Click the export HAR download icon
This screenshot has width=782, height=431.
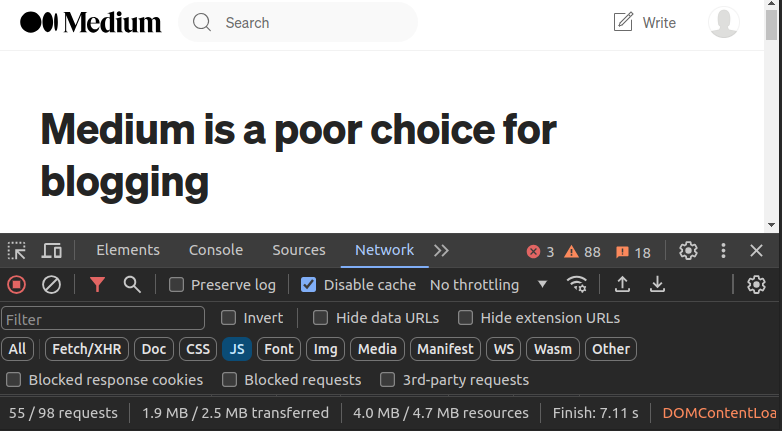tap(657, 285)
